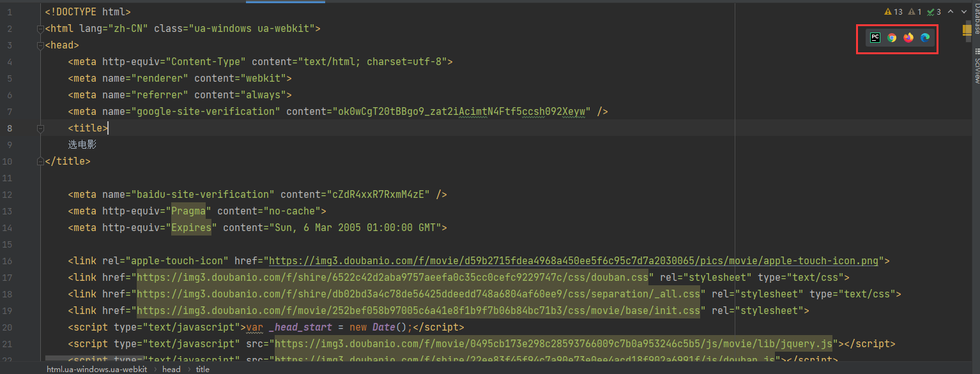Collapse the html tag fold marker
This screenshot has height=374, width=980.
click(40, 29)
